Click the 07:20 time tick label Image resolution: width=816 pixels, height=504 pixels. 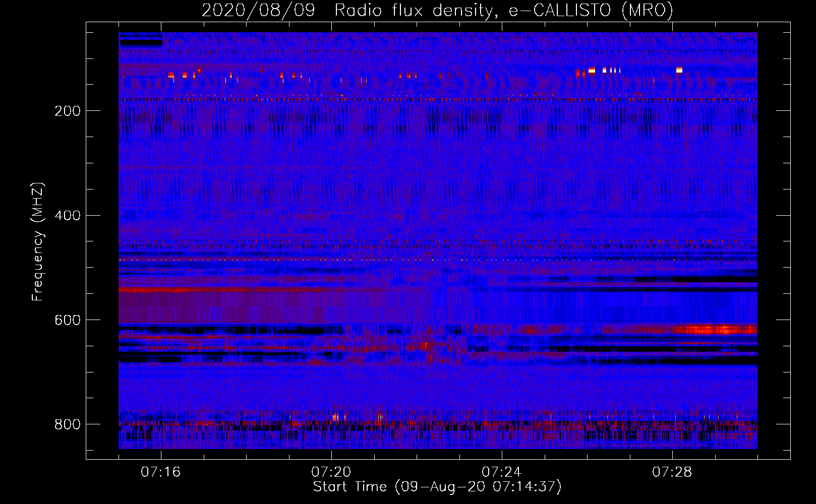click(331, 472)
